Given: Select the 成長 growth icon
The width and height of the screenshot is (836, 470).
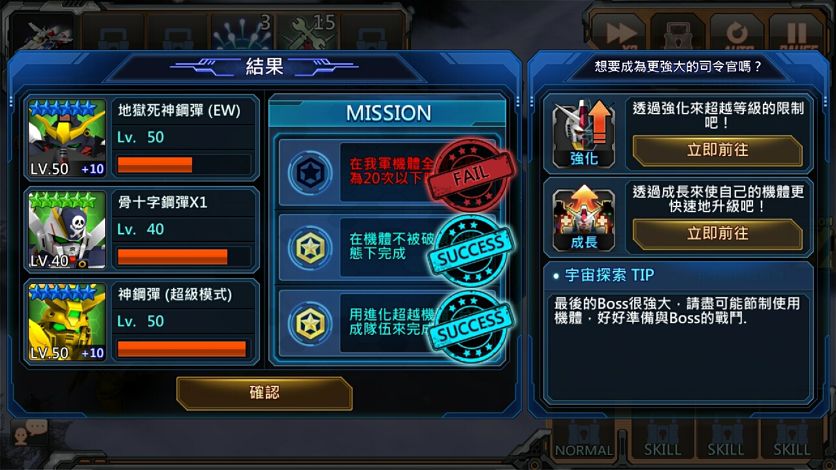Looking at the screenshot, I should point(584,218).
